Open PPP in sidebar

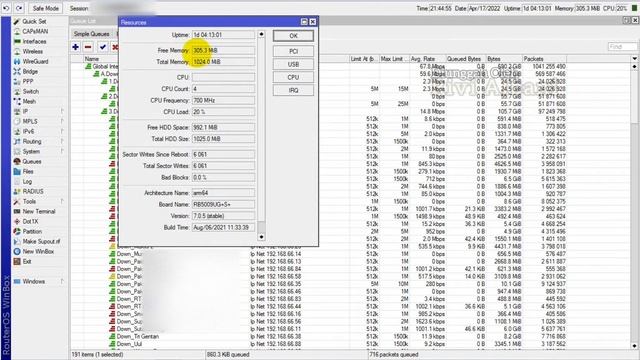coord(28,82)
